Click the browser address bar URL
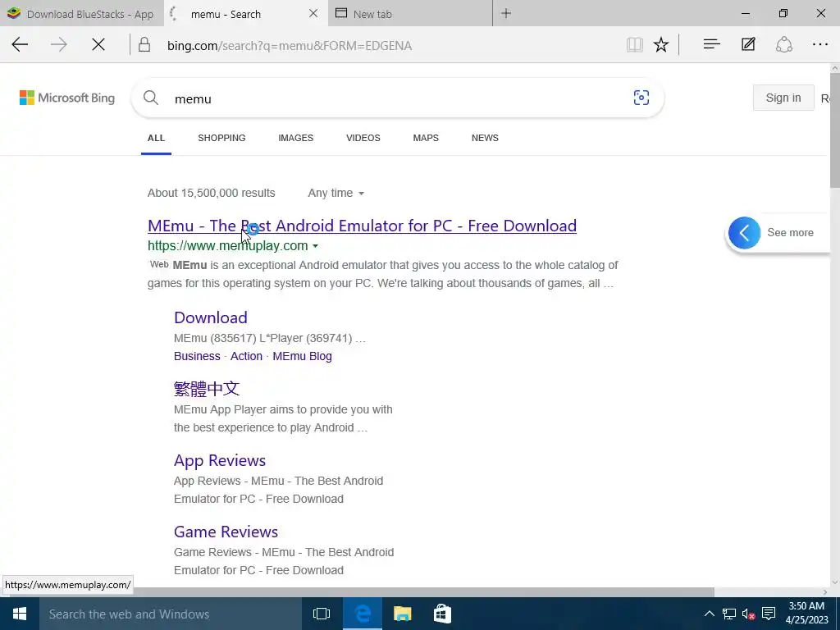 click(x=290, y=46)
